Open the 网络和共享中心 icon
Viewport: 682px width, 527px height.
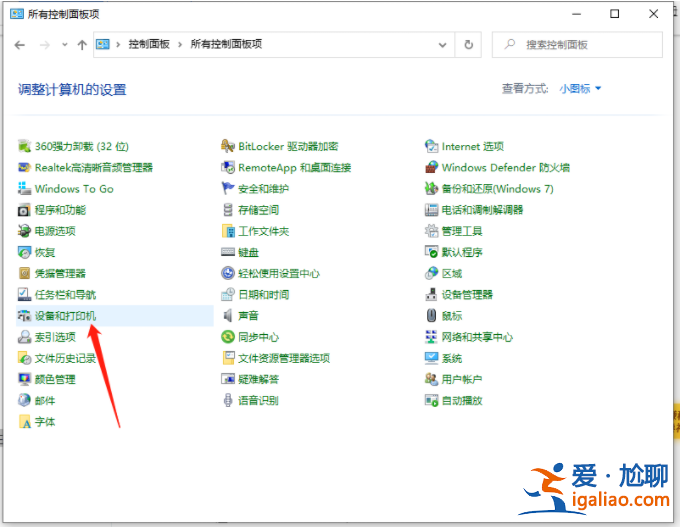431,337
